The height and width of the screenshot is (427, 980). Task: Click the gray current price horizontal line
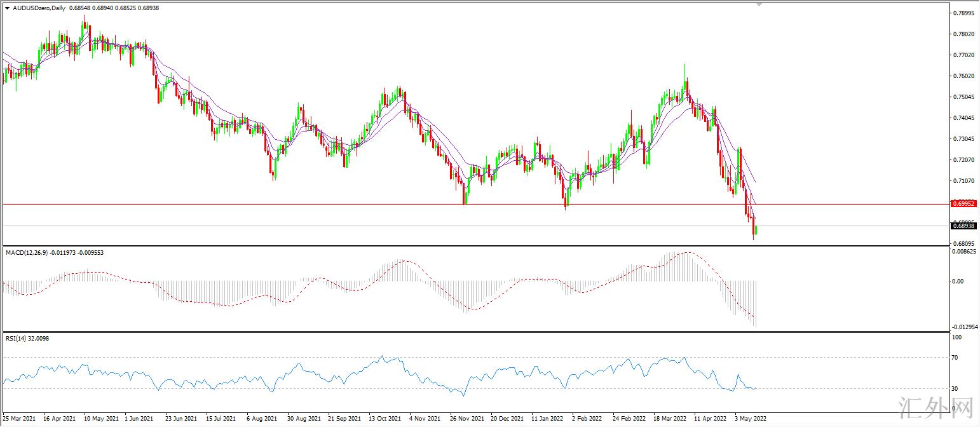point(381,226)
